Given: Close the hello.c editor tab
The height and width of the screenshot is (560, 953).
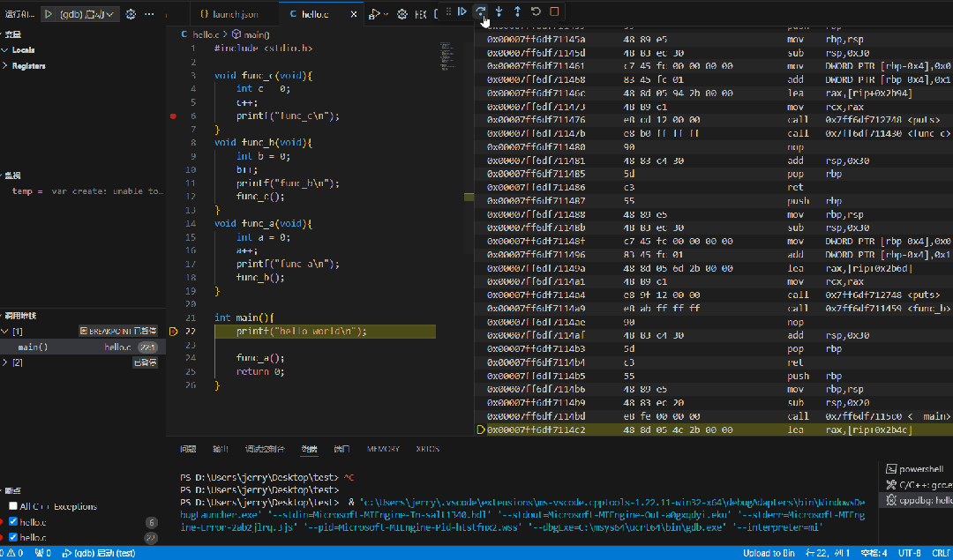Looking at the screenshot, I should point(353,14).
